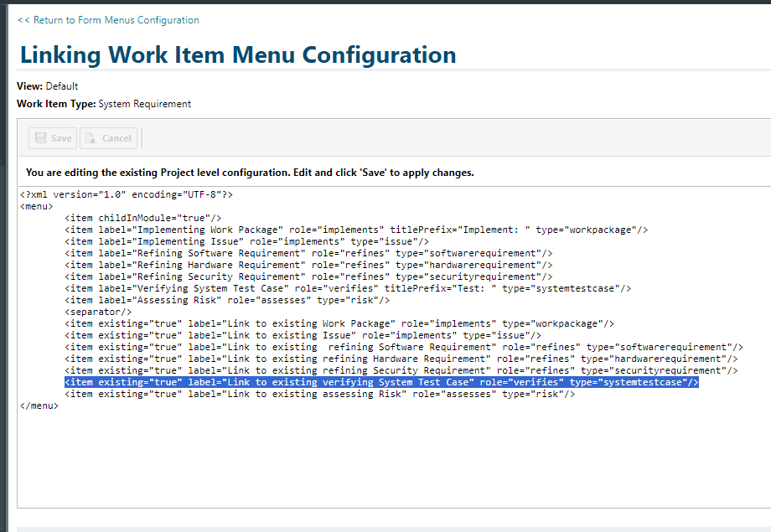Click the Assessing Risk item line
771x532 pixels.
pos(227,300)
